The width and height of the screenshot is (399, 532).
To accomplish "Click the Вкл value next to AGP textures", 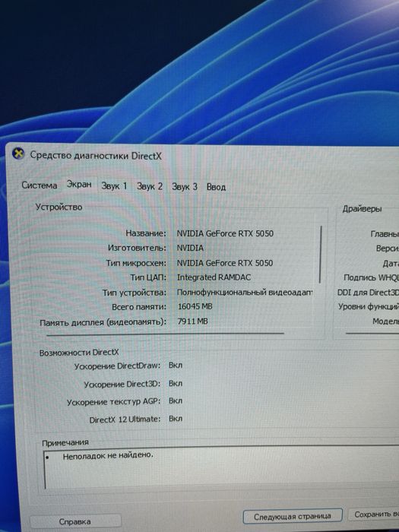I will (176, 401).
